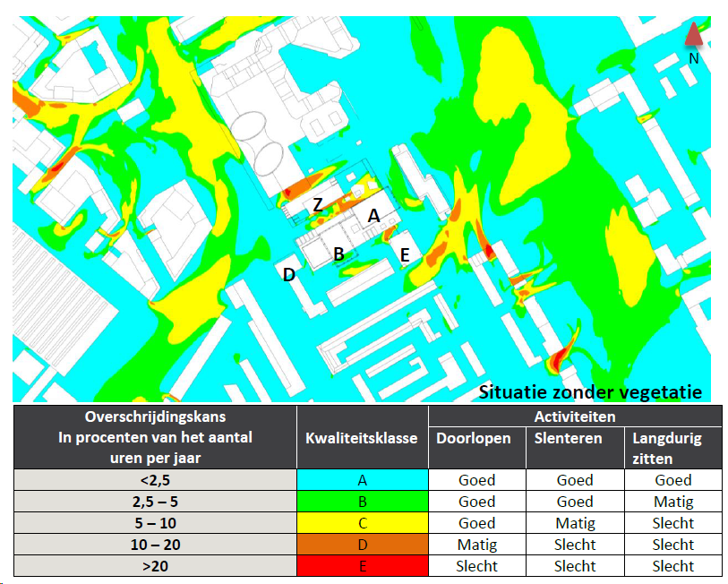Select building label "Z" on the map
The width and height of the screenshot is (728, 584).
click(318, 205)
